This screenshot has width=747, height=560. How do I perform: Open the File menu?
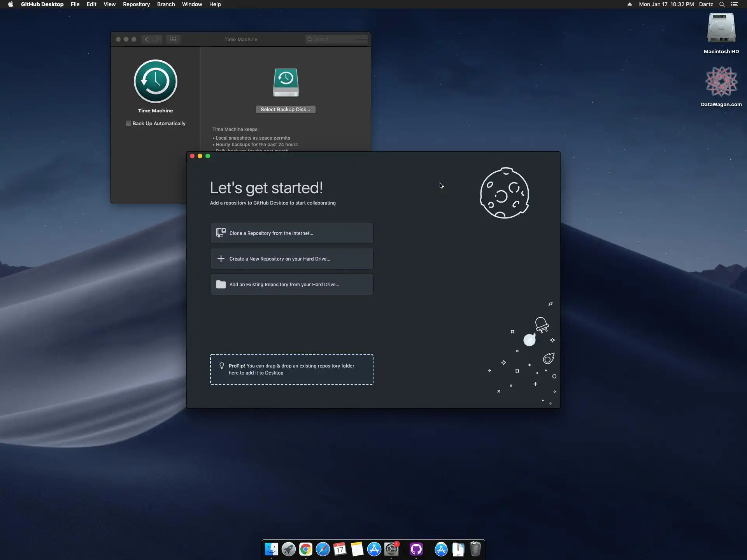coord(75,4)
